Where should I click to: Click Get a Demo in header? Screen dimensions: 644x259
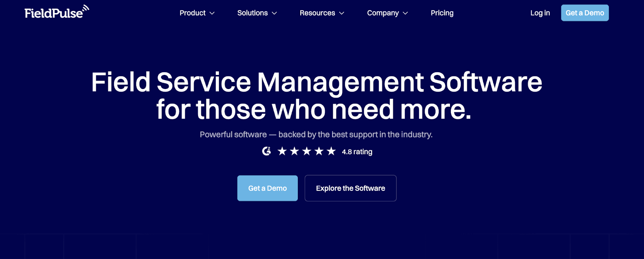pyautogui.click(x=585, y=13)
